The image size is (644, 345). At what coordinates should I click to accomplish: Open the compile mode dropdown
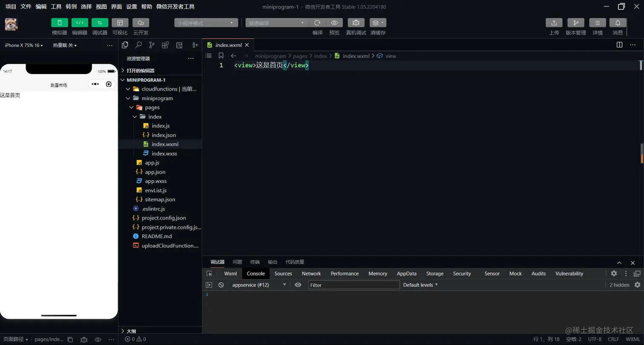pyautogui.click(x=277, y=23)
